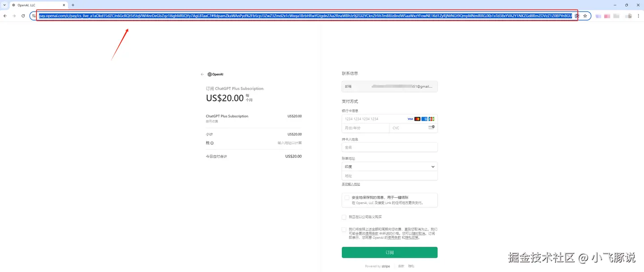This screenshot has width=644, height=272.
Task: Click the OpenAI logo on checkout page
Action: tap(215, 74)
